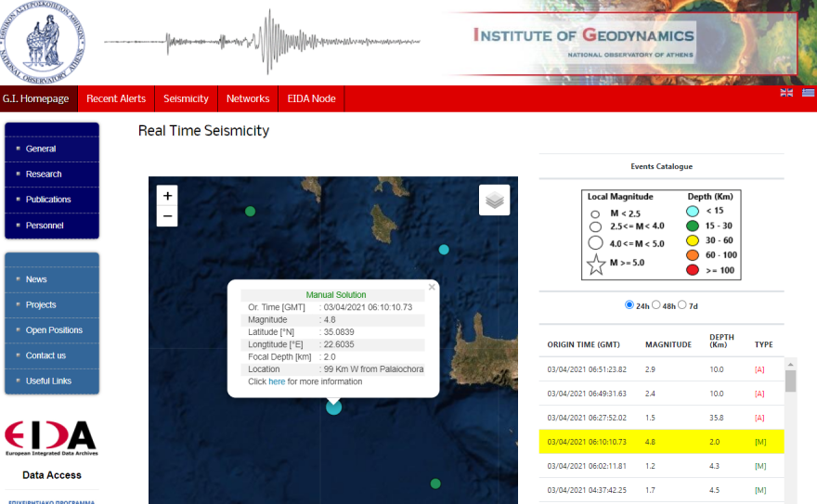Screen dimensions: 817x504
Task: Select the large cyan earthquake marker
Action: 333,407
